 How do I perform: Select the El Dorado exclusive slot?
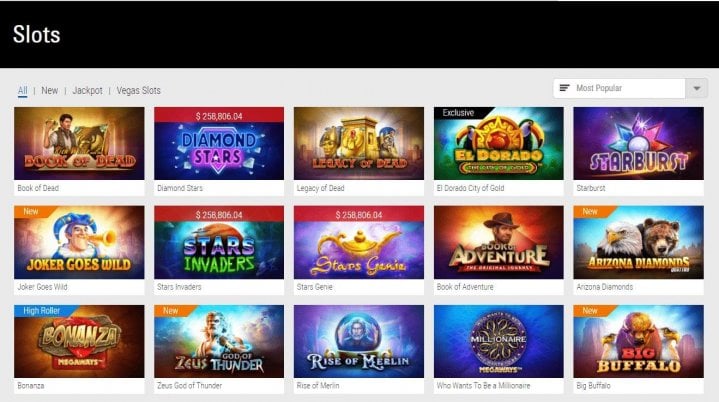click(x=498, y=143)
